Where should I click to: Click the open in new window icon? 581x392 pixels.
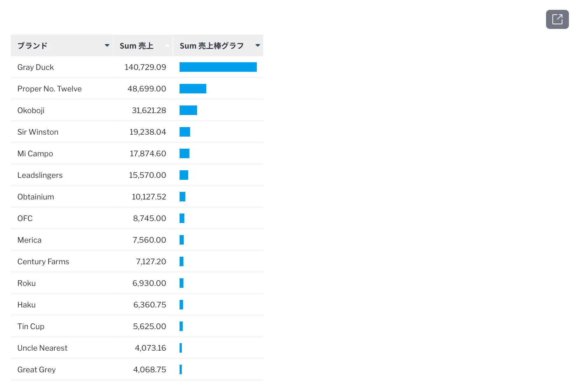557,19
